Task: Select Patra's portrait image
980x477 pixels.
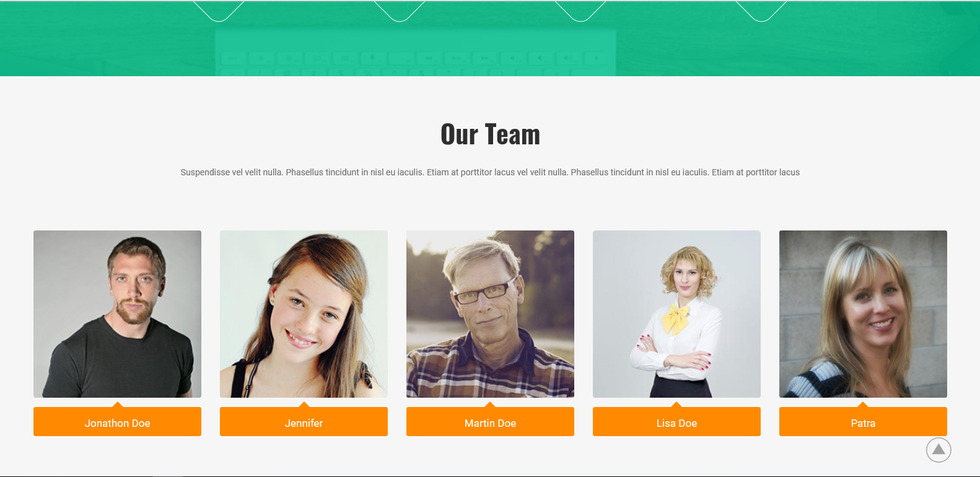Action: tap(863, 314)
